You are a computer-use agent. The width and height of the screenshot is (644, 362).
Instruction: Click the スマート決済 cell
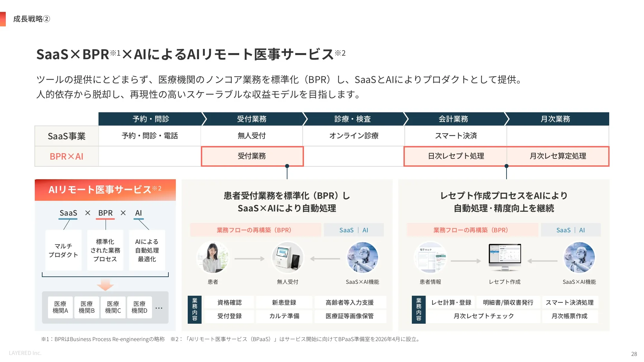point(456,136)
